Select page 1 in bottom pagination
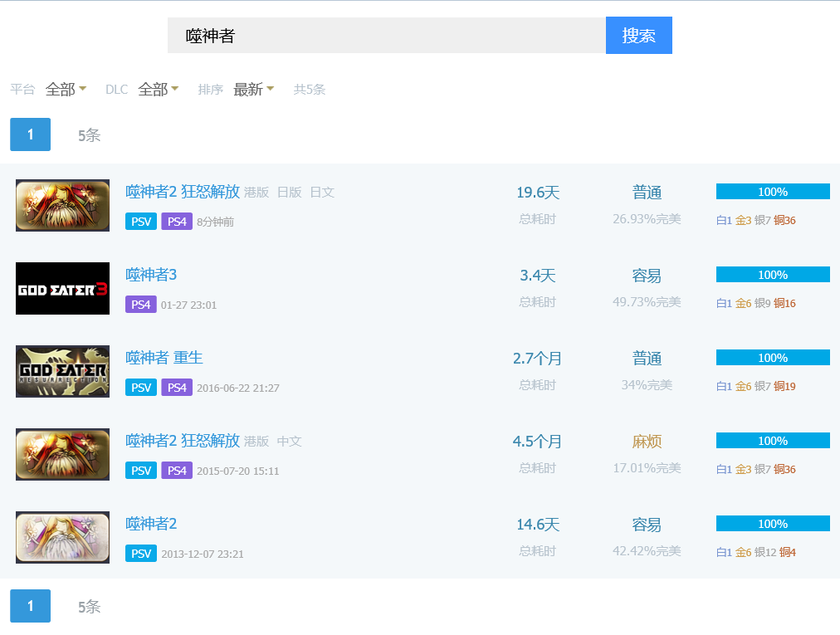Screen dimensions: 840x635 [x=31, y=606]
